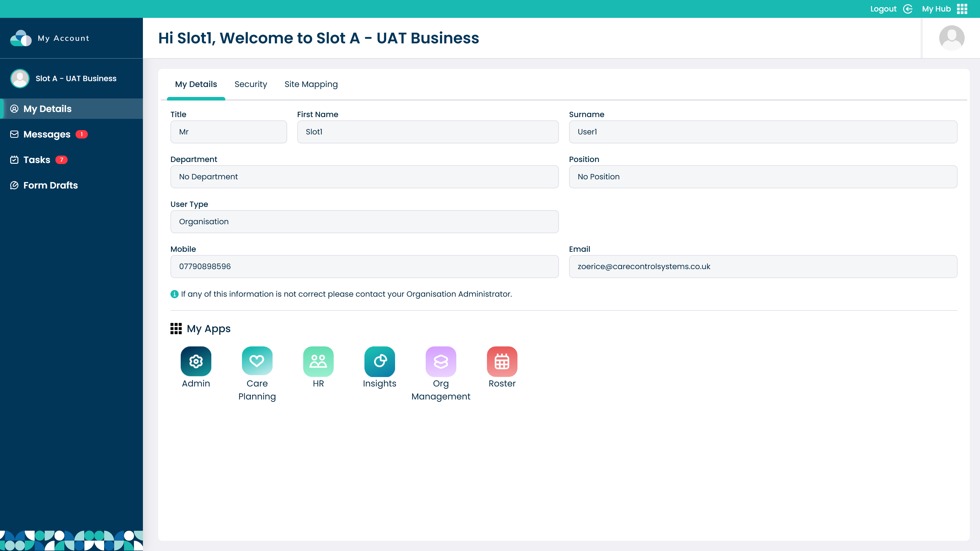Click inside the Mobile number field
The height and width of the screenshot is (551, 980).
(364, 266)
